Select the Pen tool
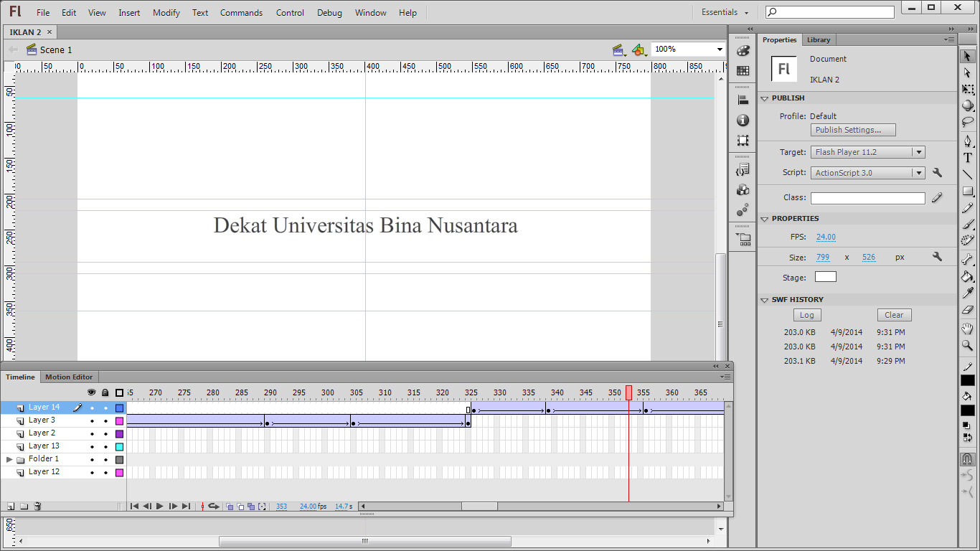Image resolution: width=980 pixels, height=551 pixels. 968,141
